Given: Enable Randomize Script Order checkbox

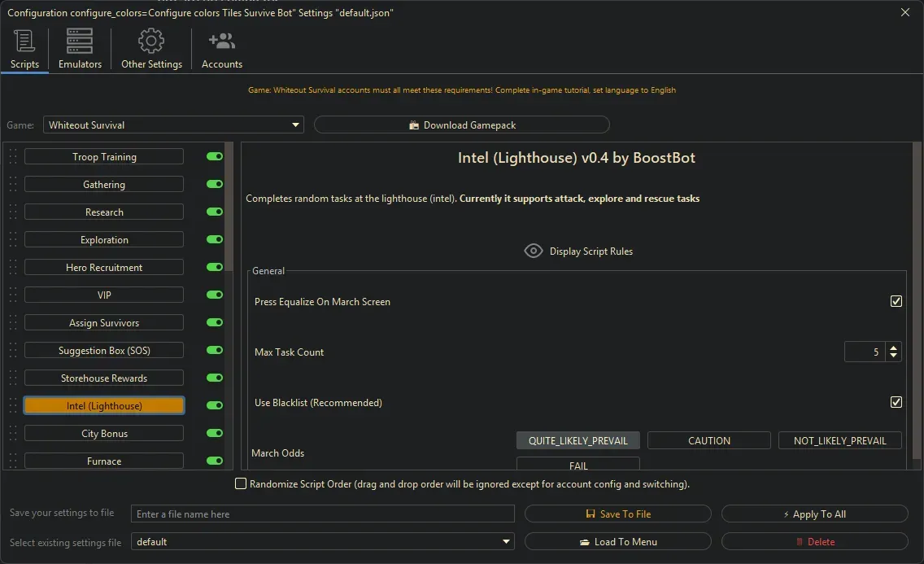Looking at the screenshot, I should [x=241, y=484].
